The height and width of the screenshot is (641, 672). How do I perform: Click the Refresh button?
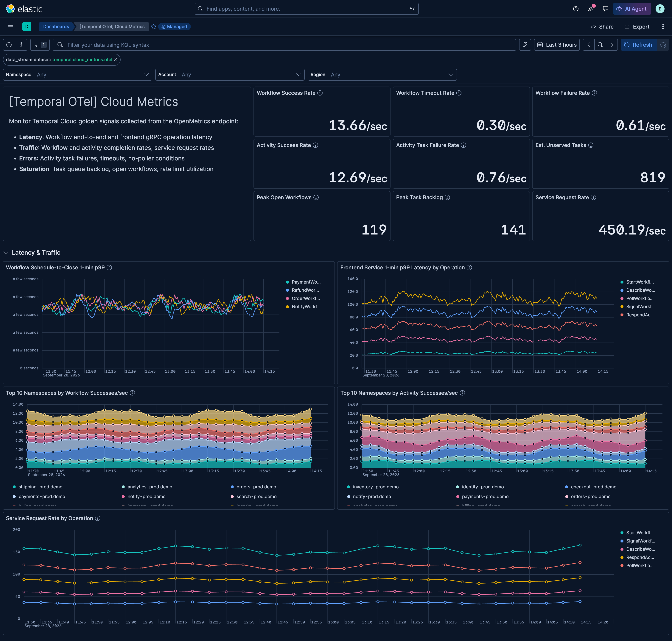pos(638,45)
